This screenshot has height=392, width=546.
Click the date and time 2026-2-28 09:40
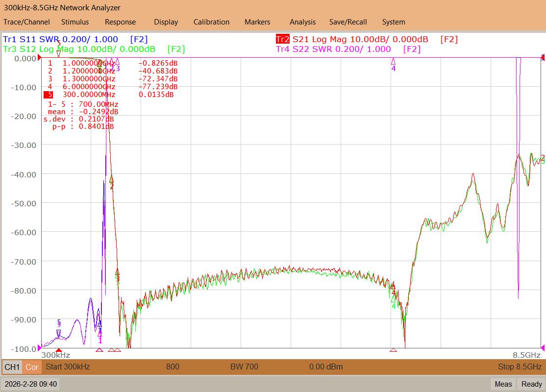(x=31, y=384)
